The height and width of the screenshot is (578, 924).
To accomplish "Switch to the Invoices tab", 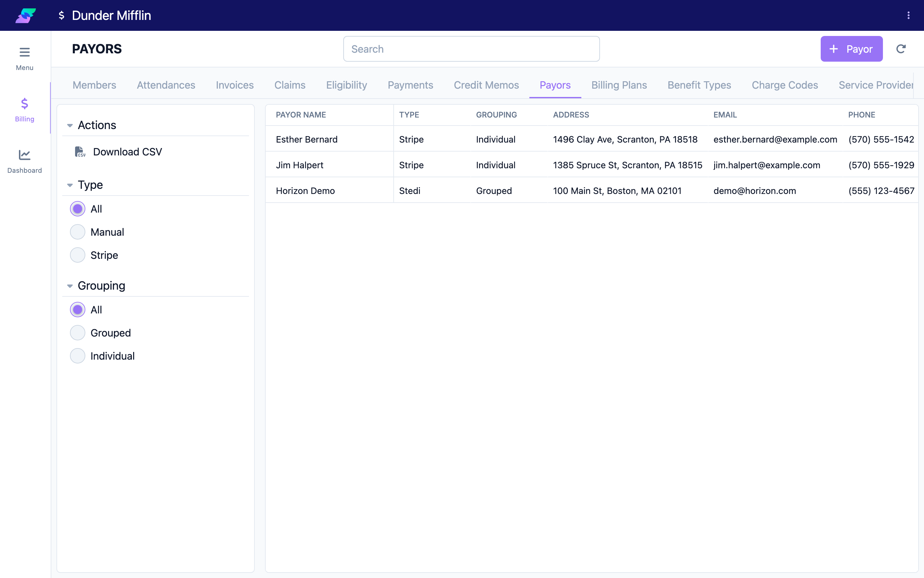I will pos(235,85).
